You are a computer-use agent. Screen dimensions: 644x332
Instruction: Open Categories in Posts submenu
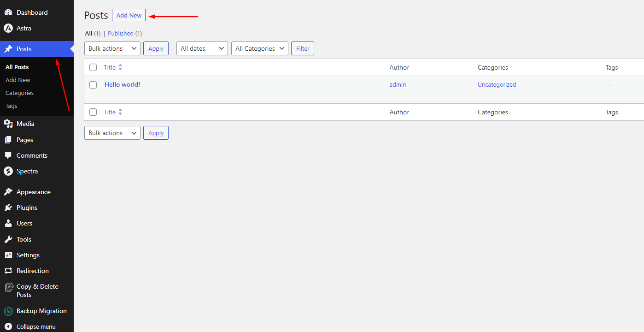20,93
